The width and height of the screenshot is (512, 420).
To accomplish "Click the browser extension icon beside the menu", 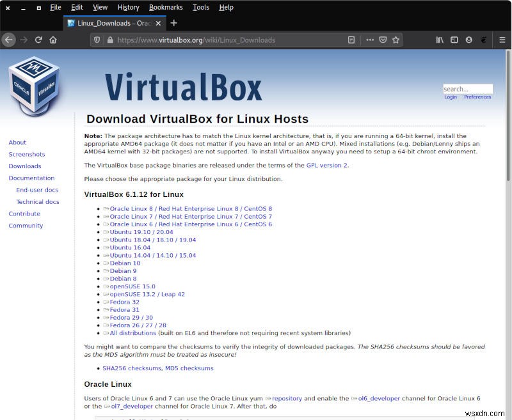I will tap(484, 40).
